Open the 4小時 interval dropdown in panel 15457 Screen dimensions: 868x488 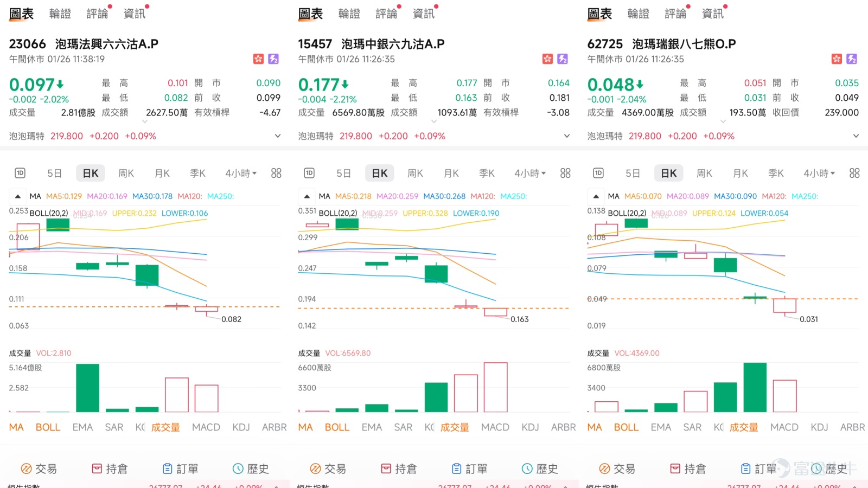530,173
